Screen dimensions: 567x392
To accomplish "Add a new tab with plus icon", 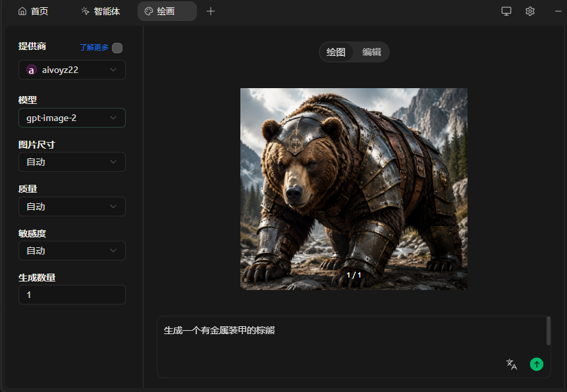I will point(211,11).
